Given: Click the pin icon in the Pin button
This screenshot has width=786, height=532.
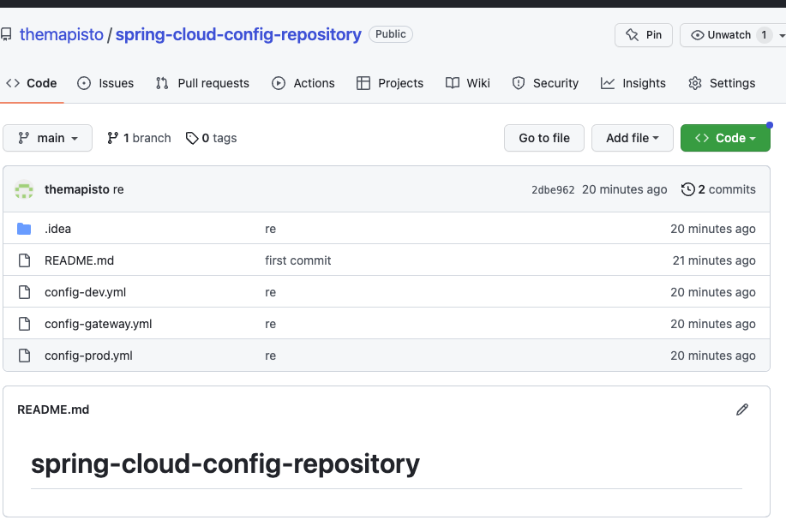Looking at the screenshot, I should [x=632, y=35].
